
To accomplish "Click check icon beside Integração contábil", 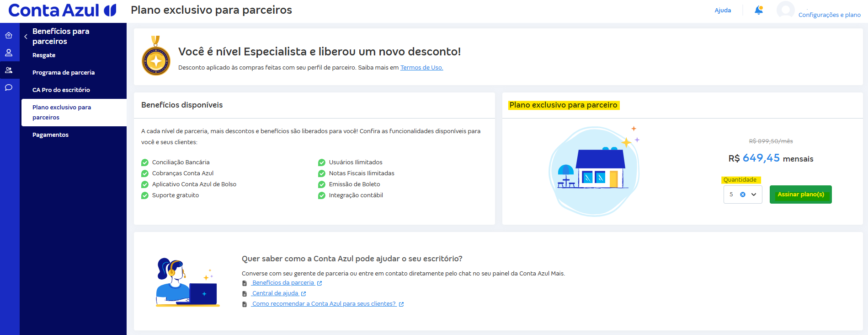I will click(x=322, y=195).
